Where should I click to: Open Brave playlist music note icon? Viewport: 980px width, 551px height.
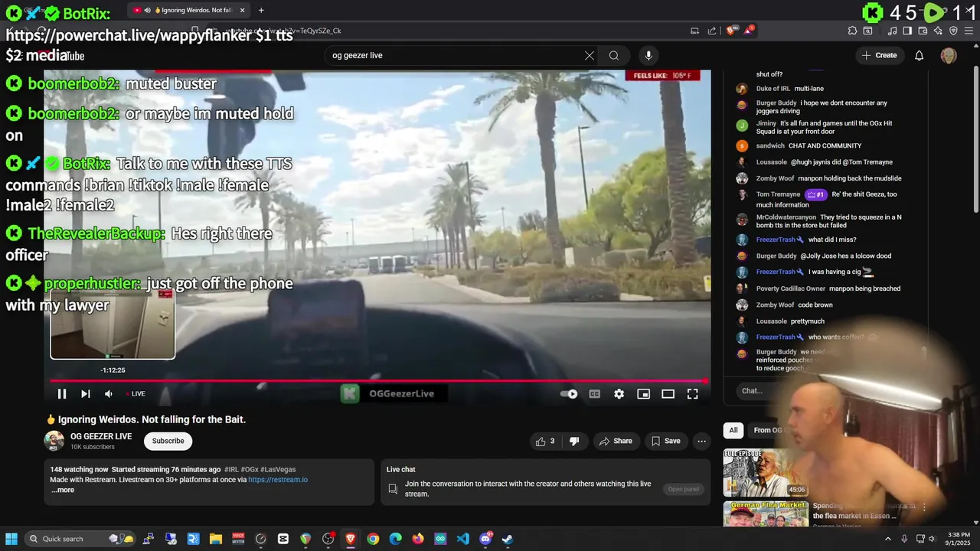892,31
